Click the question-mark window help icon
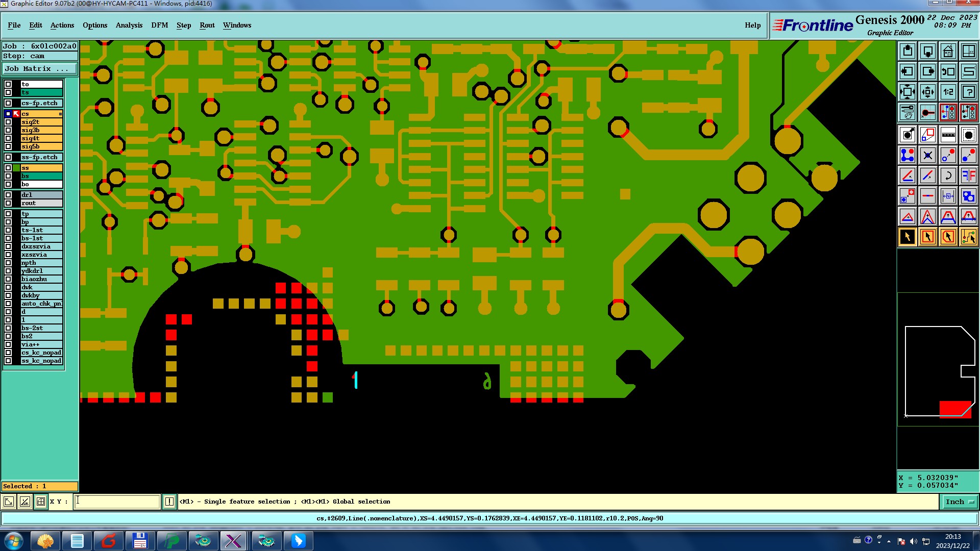Screen dimensions: 980x551 click(x=968, y=92)
